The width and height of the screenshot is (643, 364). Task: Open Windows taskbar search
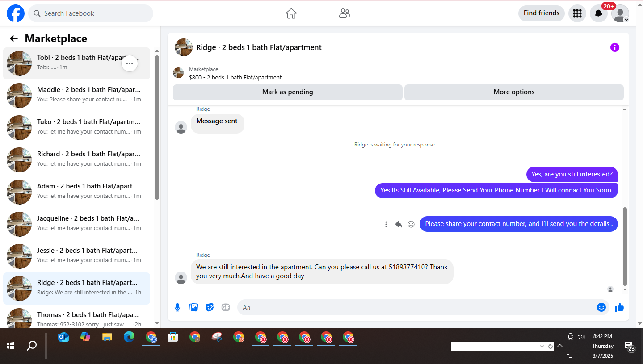coord(32,346)
